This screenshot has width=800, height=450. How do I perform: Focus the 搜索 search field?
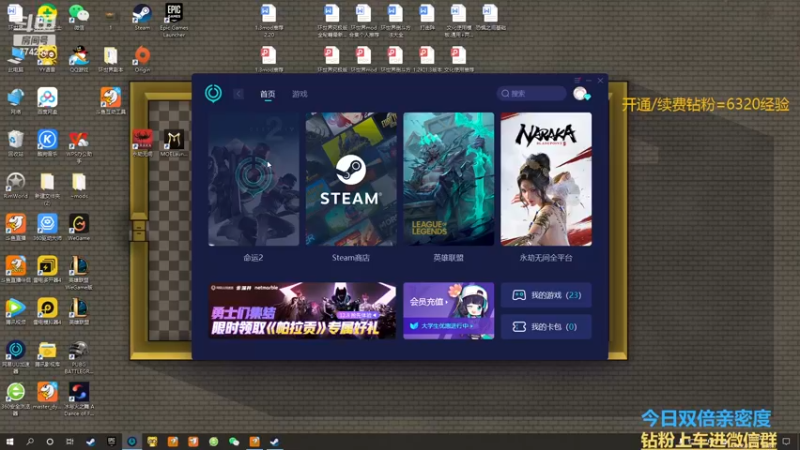click(531, 93)
